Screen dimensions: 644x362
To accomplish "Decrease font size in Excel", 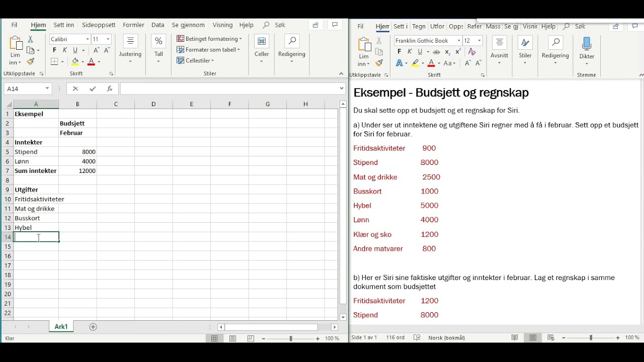I will 107,50.
